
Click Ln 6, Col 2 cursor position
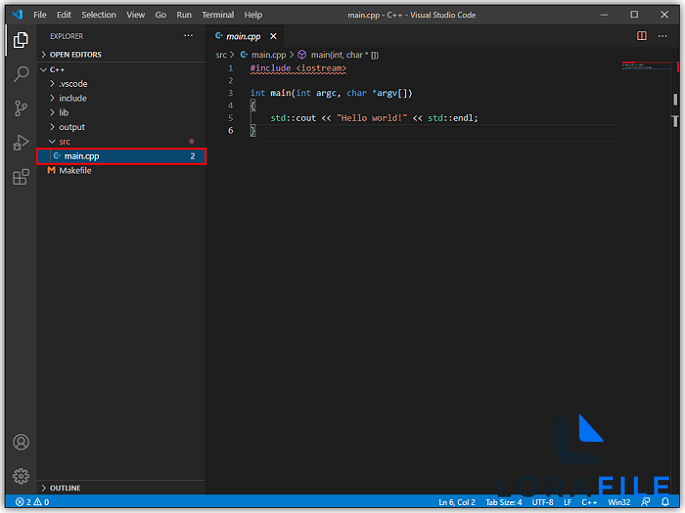point(457,502)
